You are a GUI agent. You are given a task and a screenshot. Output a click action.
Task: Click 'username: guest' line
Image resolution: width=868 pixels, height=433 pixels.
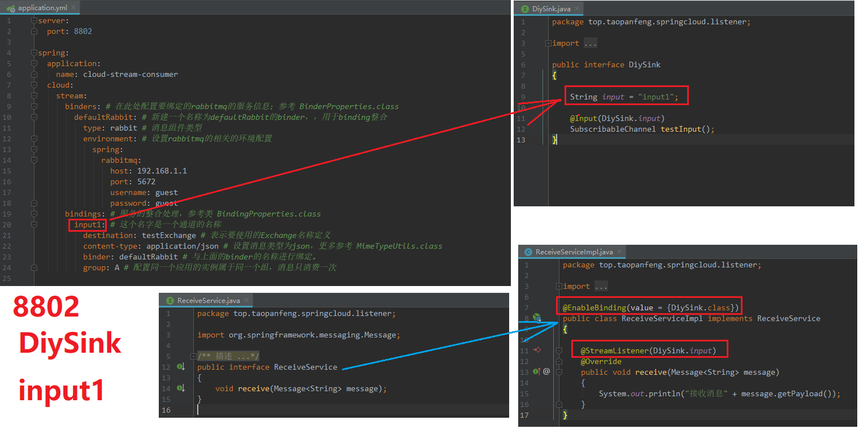click(144, 193)
